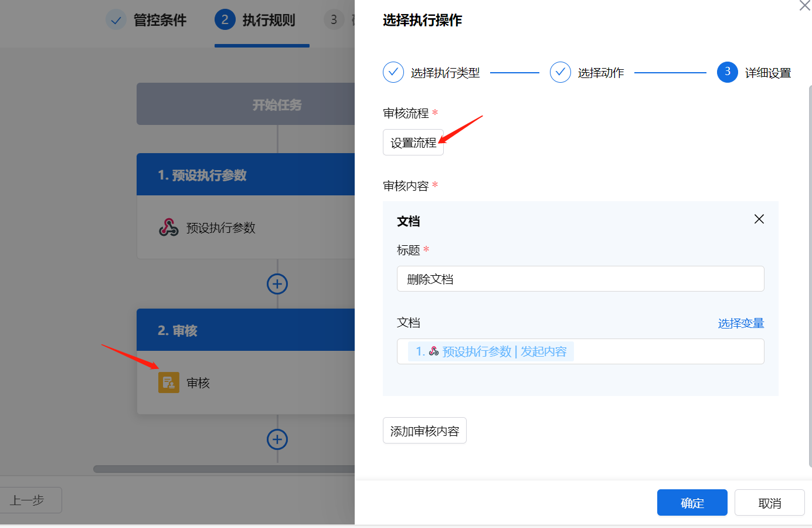This screenshot has height=528, width=812.
Task: Click the 管控条件 completed checkmark icon
Action: [x=116, y=20]
